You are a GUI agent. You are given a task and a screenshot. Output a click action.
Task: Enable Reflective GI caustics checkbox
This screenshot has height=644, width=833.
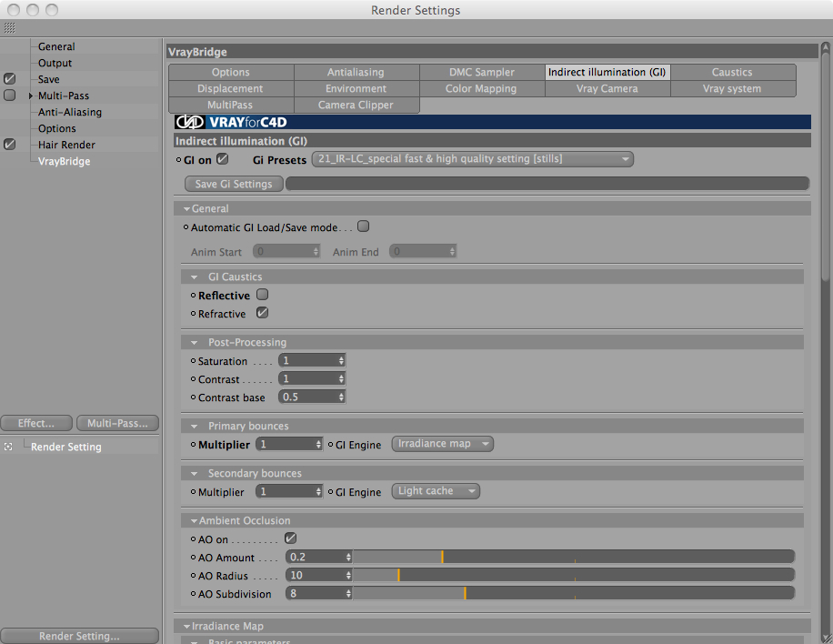[263, 295]
